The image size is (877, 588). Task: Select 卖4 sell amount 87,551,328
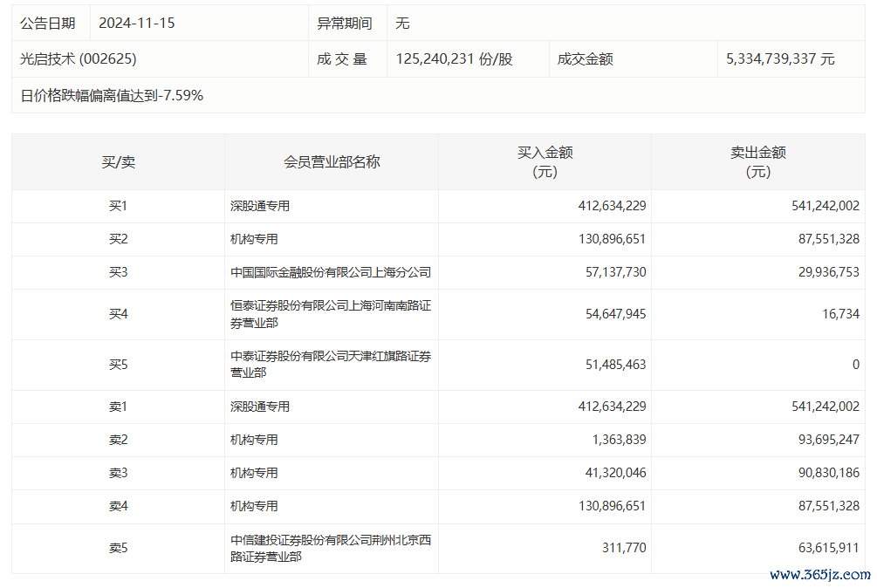click(x=829, y=506)
